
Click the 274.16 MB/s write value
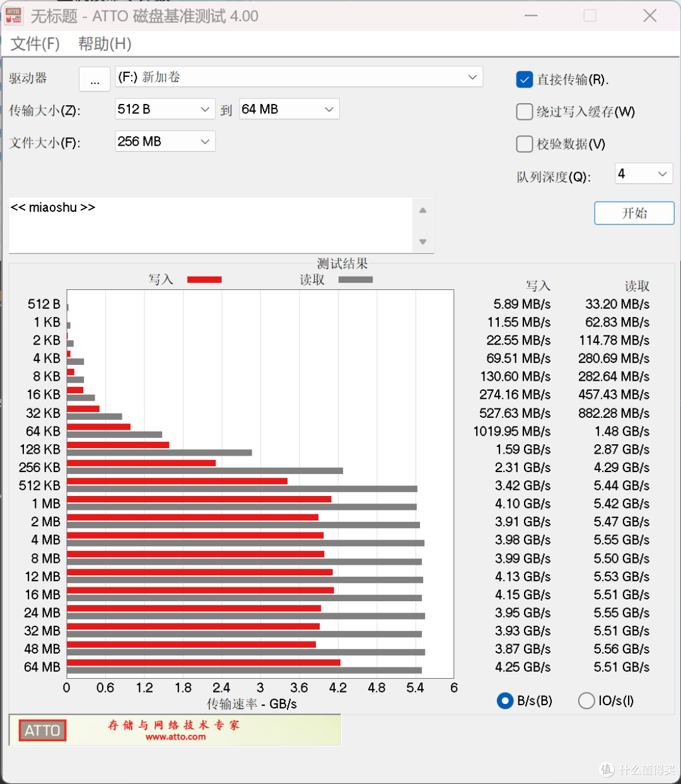click(x=515, y=395)
